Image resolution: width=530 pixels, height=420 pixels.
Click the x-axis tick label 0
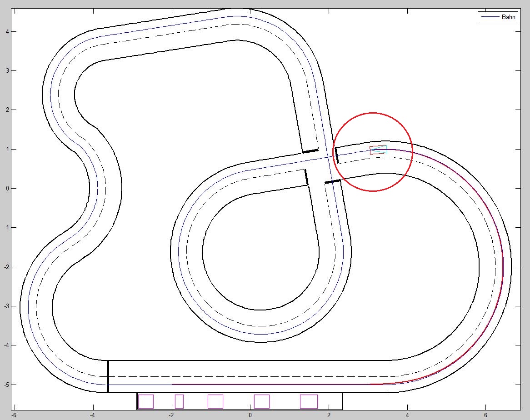[250, 415]
